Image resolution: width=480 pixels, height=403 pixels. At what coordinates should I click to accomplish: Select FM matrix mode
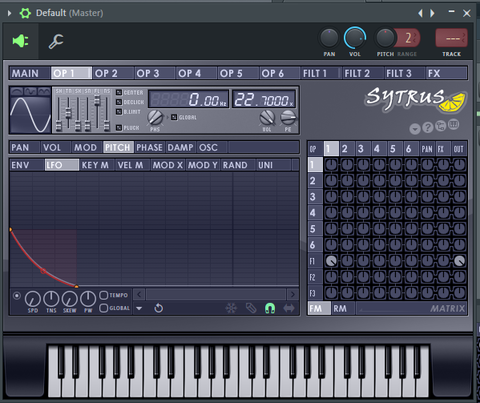coord(319,309)
